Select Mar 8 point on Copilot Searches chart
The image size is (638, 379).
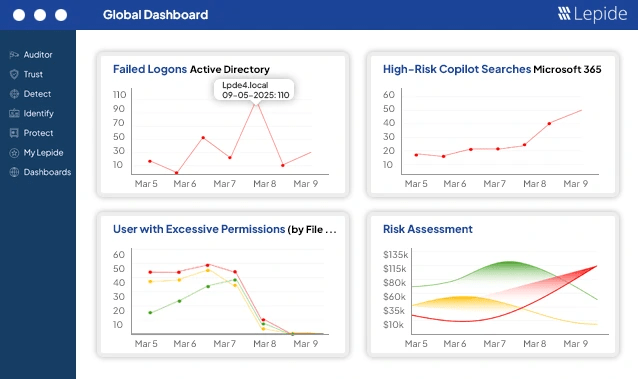[x=524, y=145]
